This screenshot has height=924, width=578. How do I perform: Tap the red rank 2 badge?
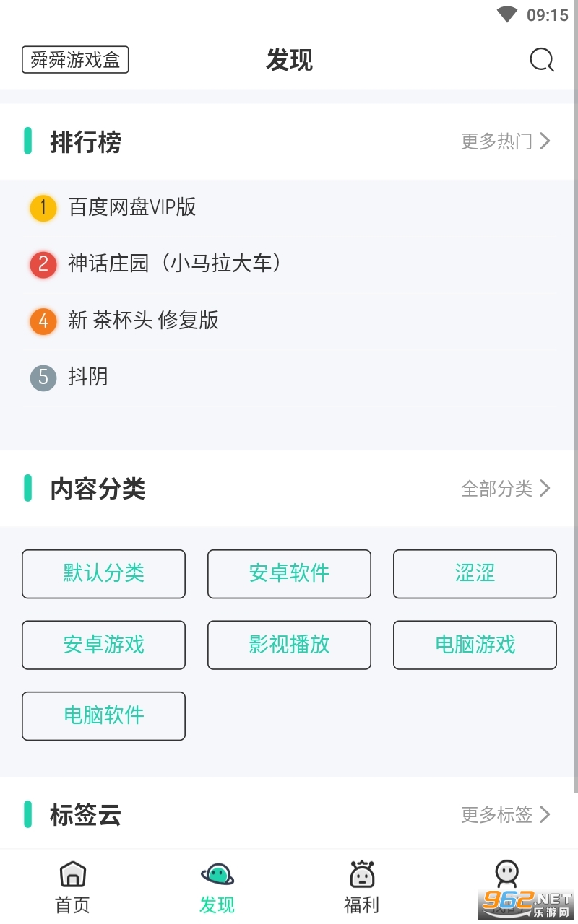[x=43, y=264]
